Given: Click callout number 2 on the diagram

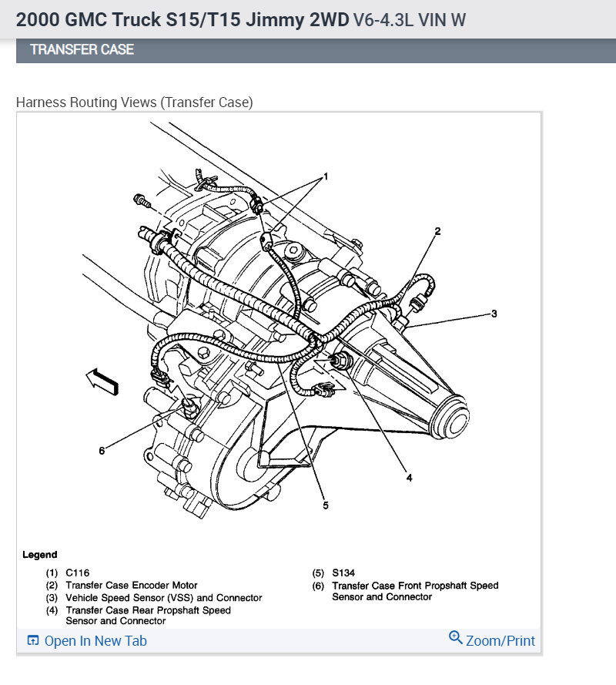Looking at the screenshot, I should click(x=437, y=230).
